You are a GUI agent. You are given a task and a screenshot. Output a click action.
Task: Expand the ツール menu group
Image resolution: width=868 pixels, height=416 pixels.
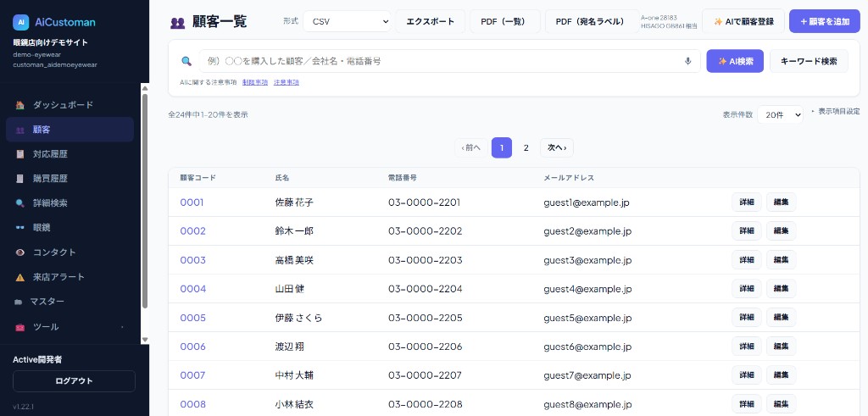point(70,327)
